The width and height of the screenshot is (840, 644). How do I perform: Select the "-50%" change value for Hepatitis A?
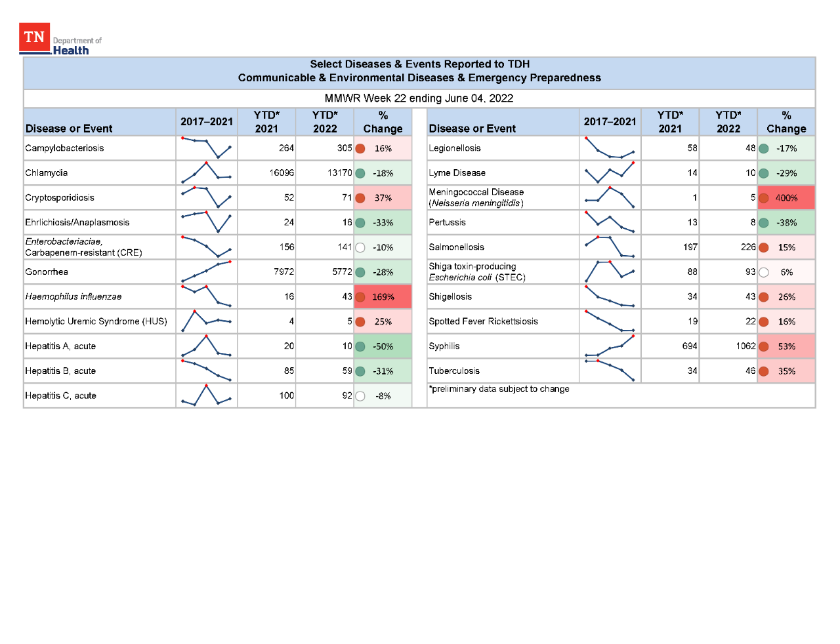click(383, 346)
